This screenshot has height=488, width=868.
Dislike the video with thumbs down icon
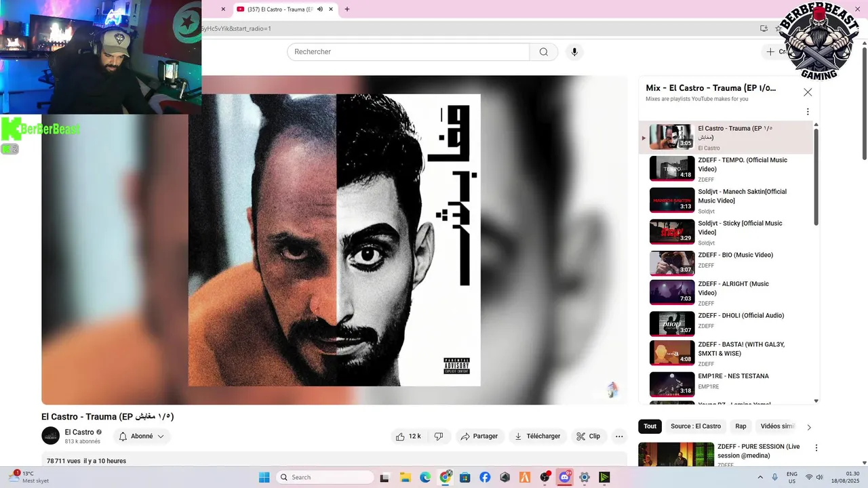tap(439, 436)
